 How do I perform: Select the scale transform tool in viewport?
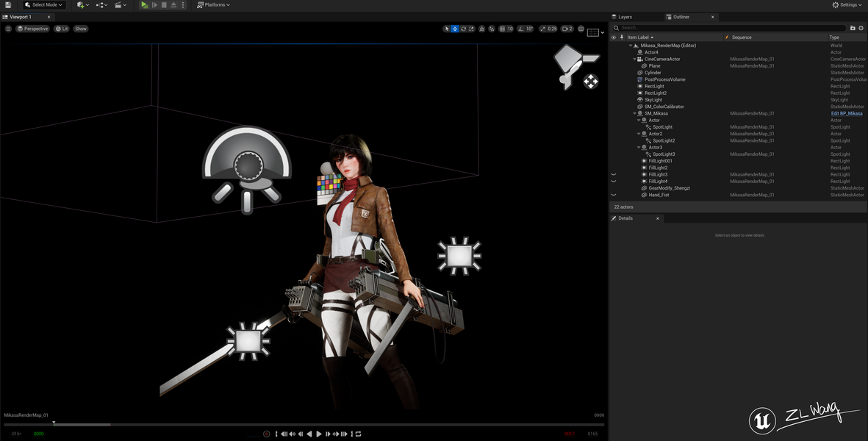(x=471, y=29)
